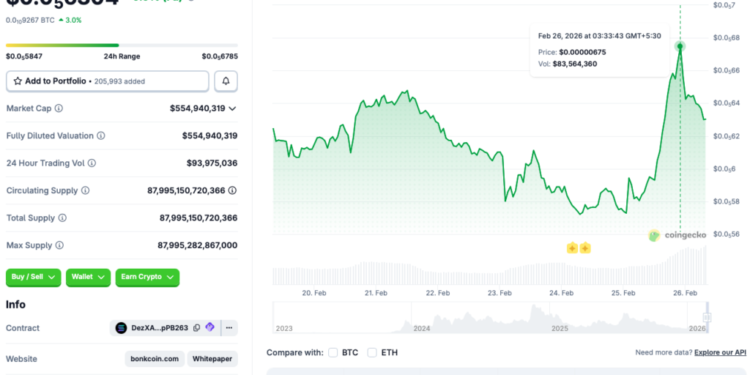Click tooltip price $0.00000675

click(x=583, y=52)
